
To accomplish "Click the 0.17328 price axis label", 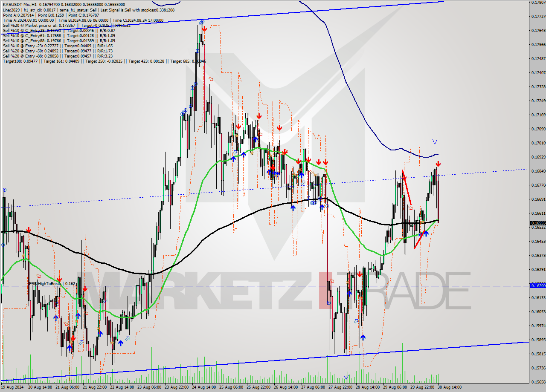I will click(538, 86).
